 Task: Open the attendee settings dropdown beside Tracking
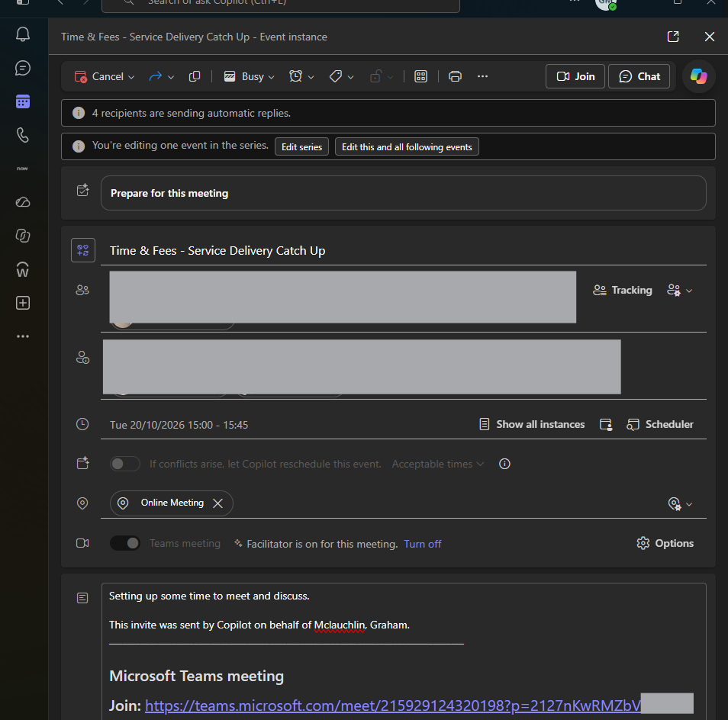click(x=680, y=291)
